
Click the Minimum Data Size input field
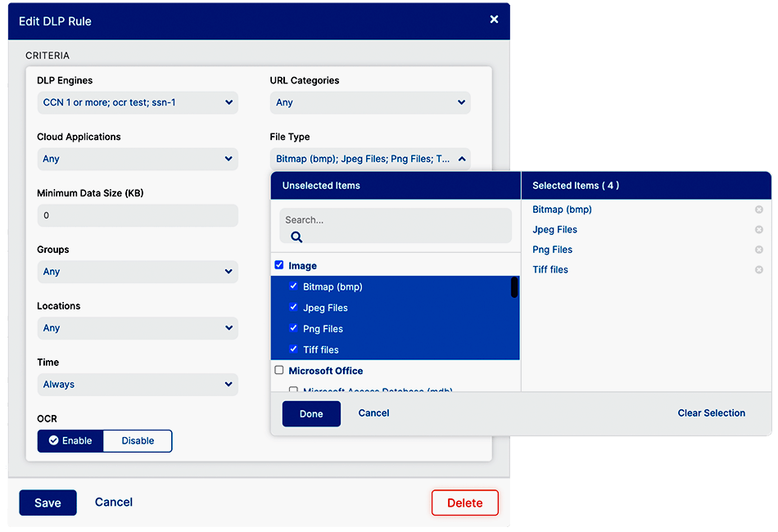[138, 215]
